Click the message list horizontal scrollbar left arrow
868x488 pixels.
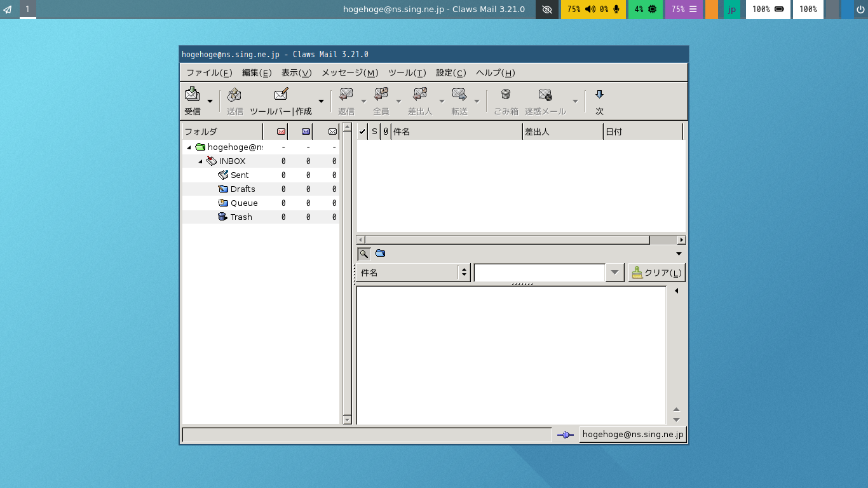(361, 240)
